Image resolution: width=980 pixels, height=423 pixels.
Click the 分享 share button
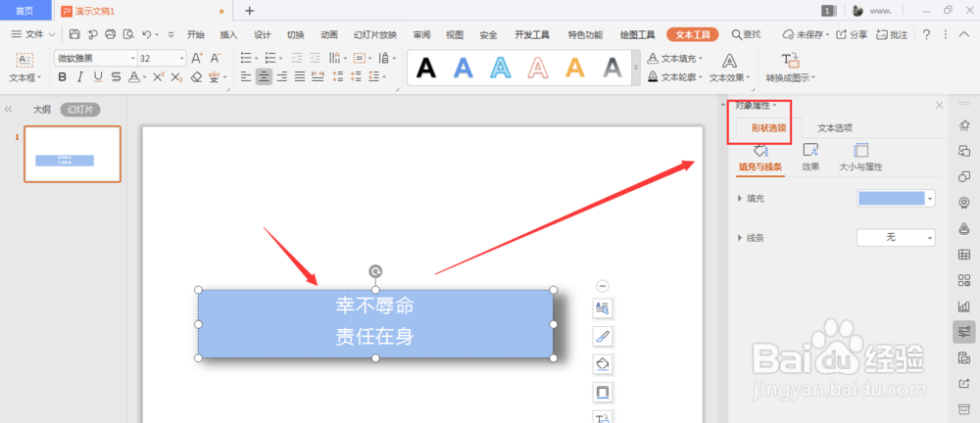pos(852,34)
